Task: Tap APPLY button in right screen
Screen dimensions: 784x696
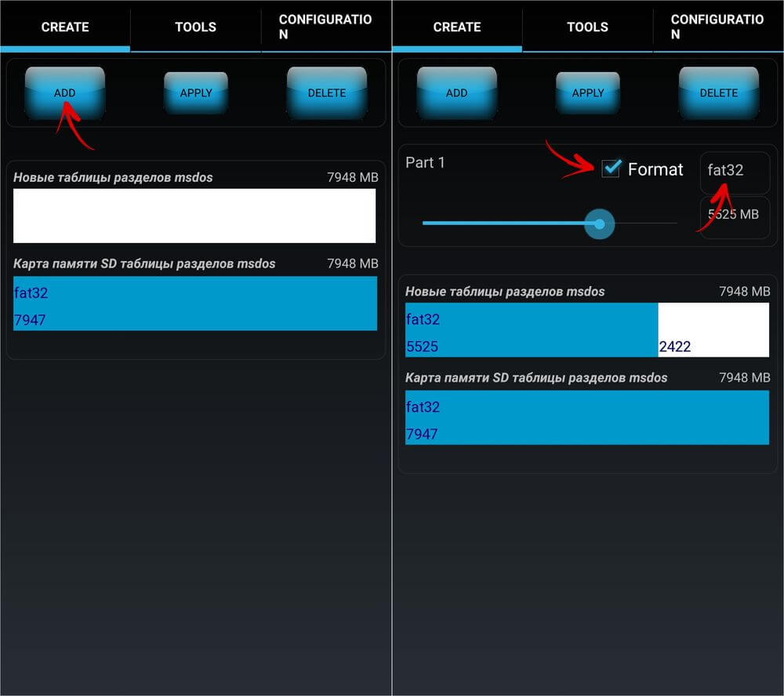Action: tap(588, 93)
